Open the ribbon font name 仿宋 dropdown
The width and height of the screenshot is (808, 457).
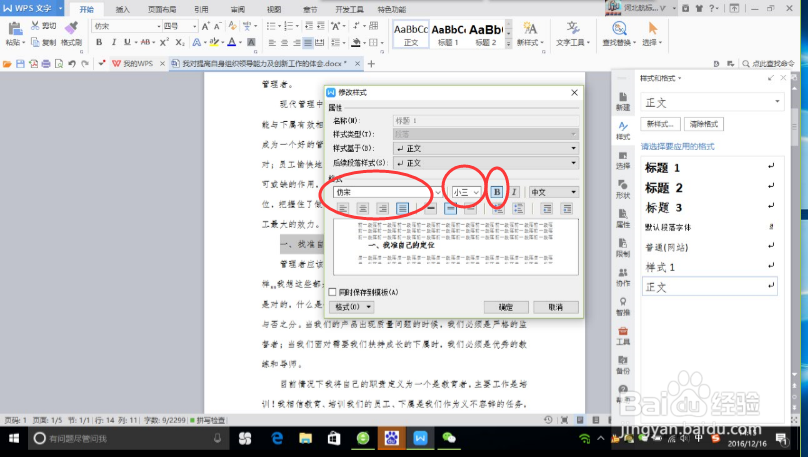click(159, 26)
